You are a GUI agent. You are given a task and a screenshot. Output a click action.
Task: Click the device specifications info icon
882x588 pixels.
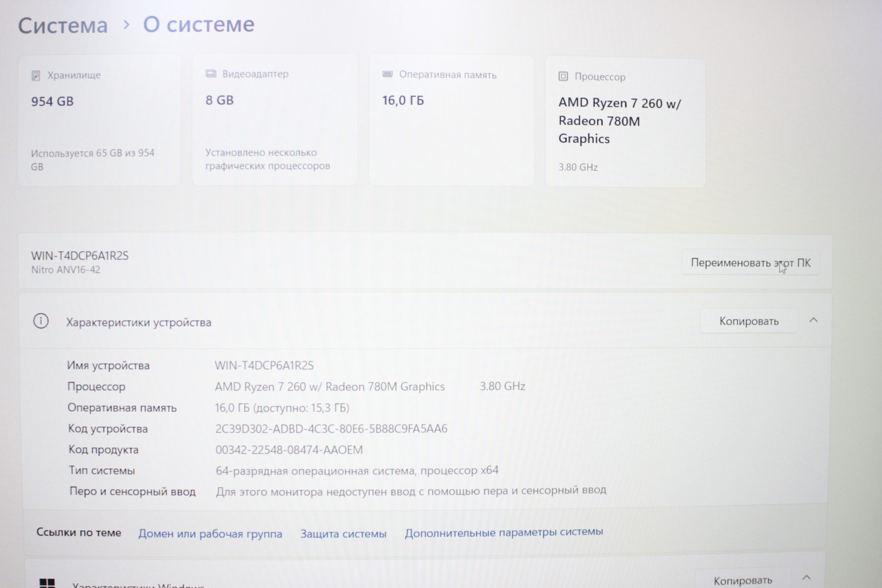(41, 321)
